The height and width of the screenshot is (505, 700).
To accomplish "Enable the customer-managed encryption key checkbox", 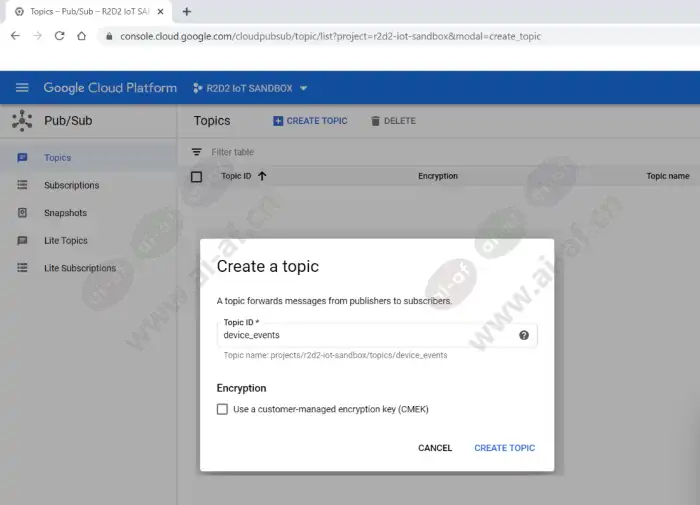I will pyautogui.click(x=222, y=409).
